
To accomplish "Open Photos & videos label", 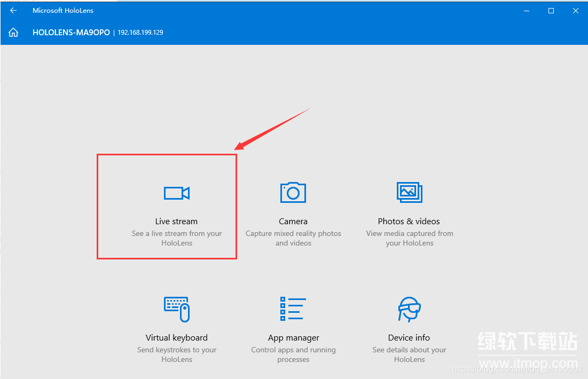I will [x=409, y=221].
